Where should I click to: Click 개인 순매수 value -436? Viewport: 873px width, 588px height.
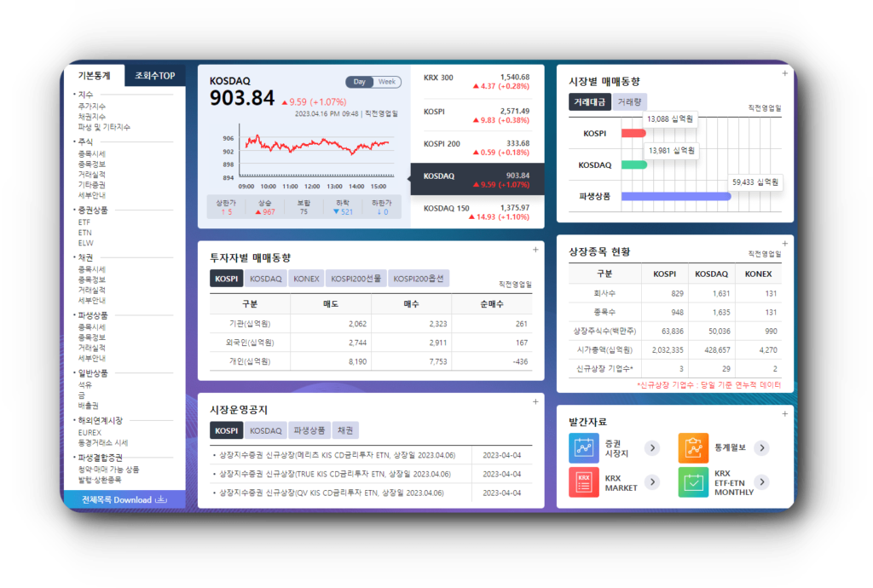(521, 361)
